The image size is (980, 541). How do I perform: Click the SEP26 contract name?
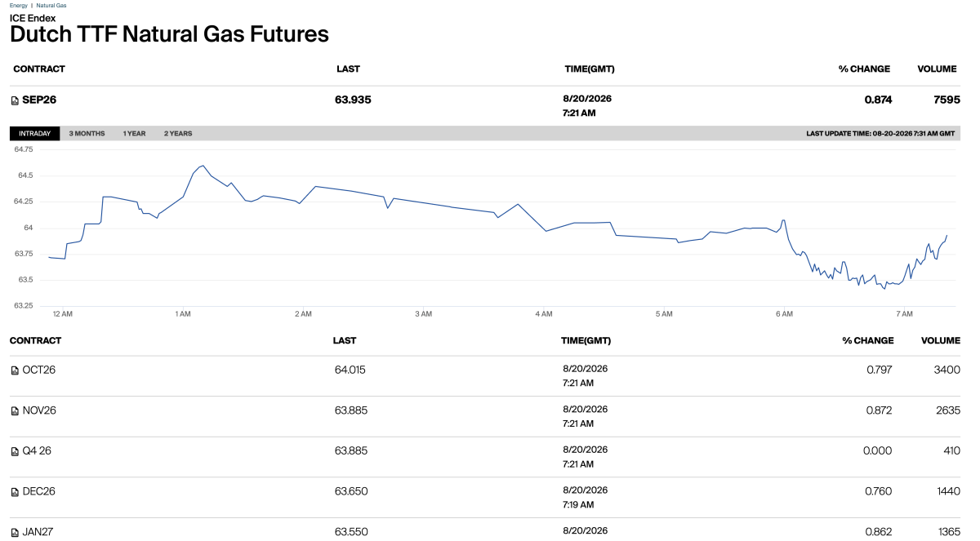[x=39, y=100]
